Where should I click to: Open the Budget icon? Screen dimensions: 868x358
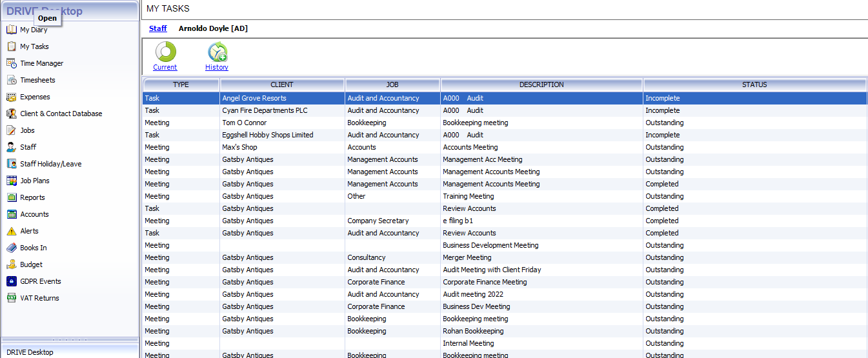coord(11,264)
